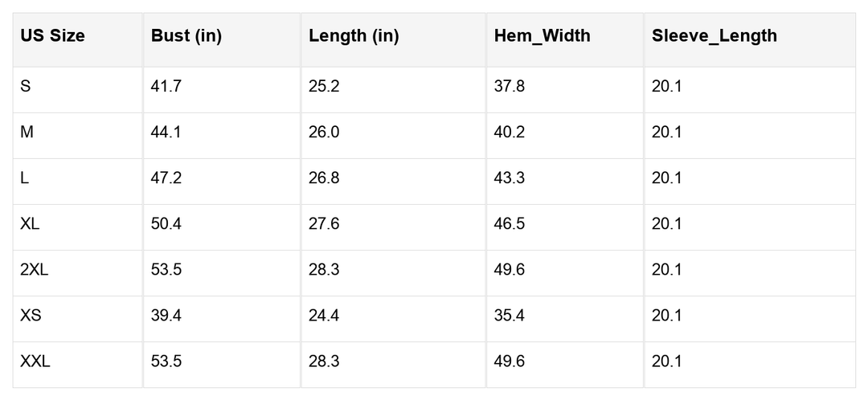Select the S size row label
The width and height of the screenshot is (868, 400).
pyautogui.click(x=26, y=86)
